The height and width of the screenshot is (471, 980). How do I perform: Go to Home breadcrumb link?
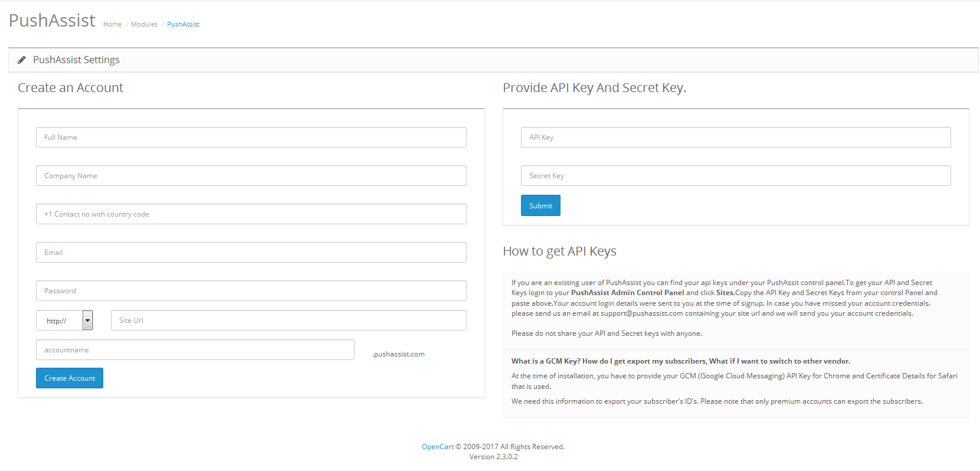click(112, 24)
